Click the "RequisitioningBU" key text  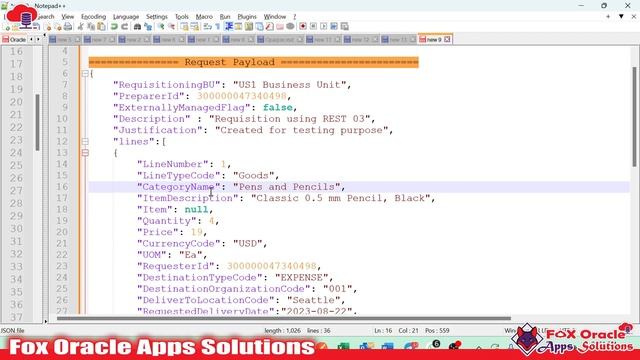(x=167, y=85)
